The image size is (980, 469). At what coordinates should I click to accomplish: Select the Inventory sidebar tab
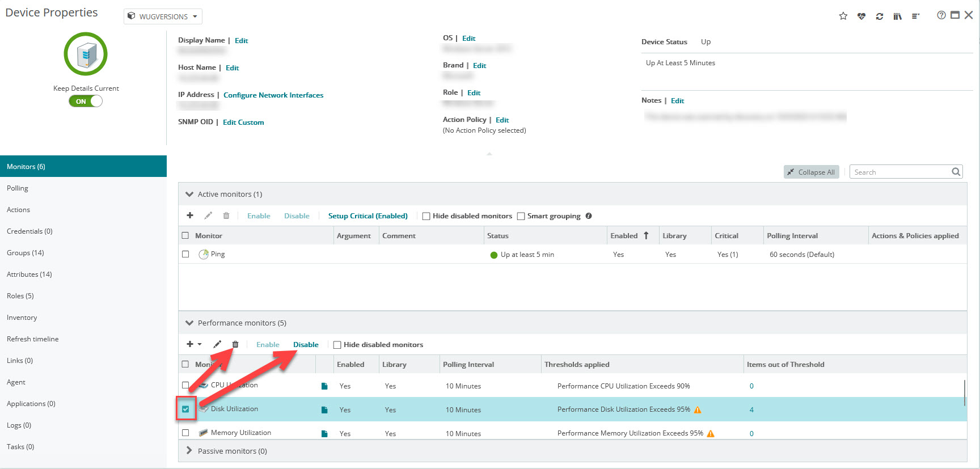[83, 318]
